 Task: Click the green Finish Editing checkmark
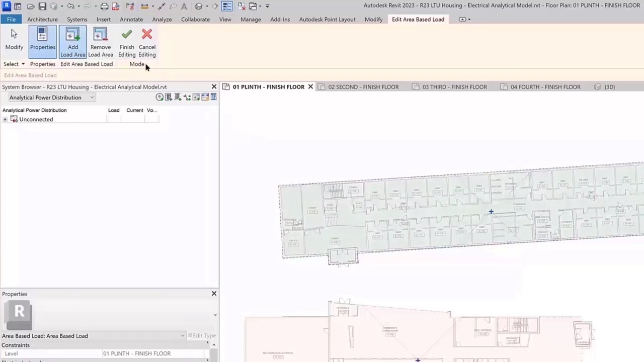[127, 42]
